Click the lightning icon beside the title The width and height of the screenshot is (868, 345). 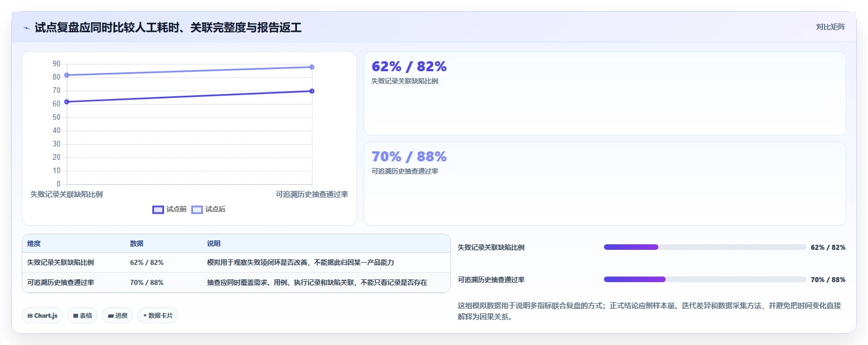(27, 28)
